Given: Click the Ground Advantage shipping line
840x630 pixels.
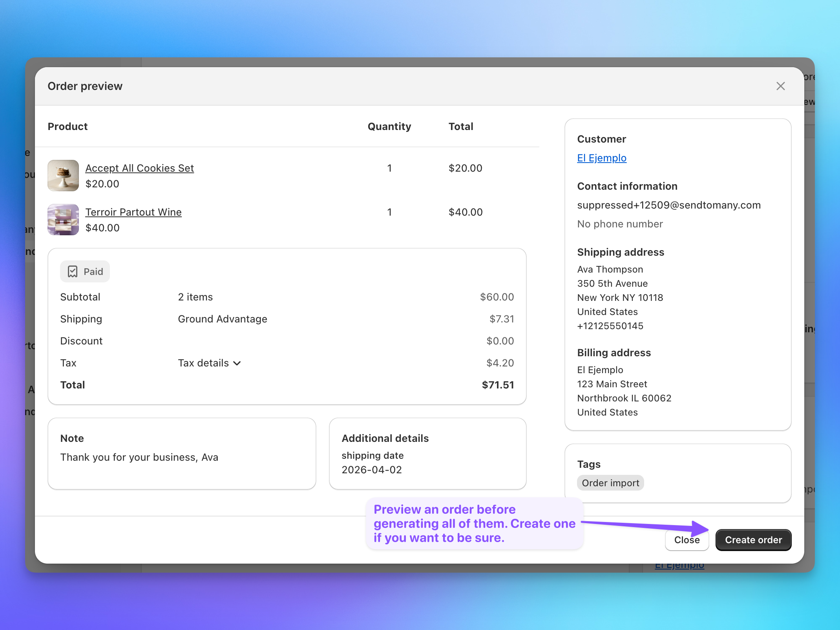Looking at the screenshot, I should (x=222, y=319).
